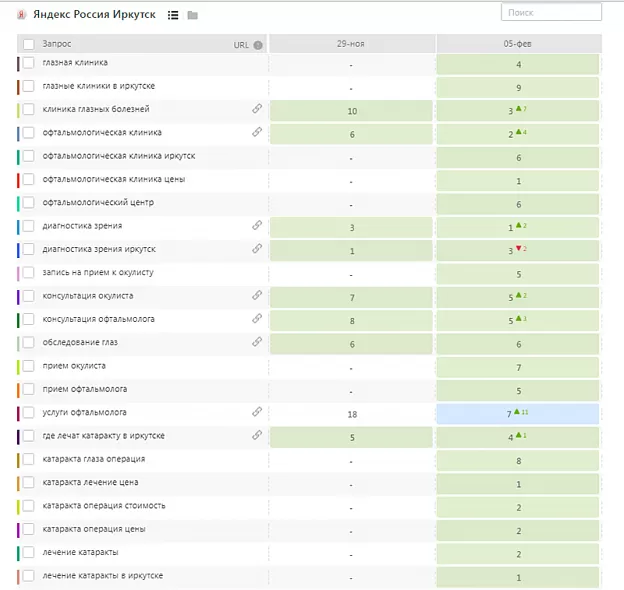Screen dimensions: 624x590
Task: Open URL link for консультация окулиста
Action: [257, 296]
